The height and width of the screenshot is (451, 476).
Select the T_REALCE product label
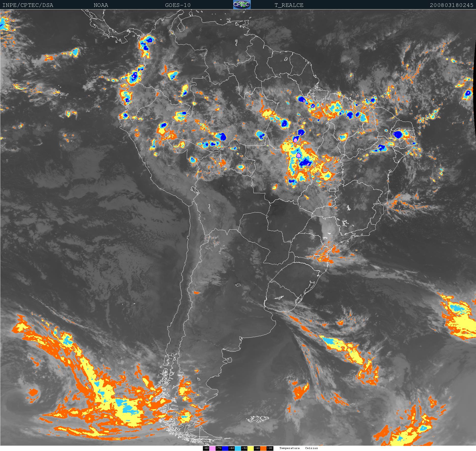tap(289, 5)
